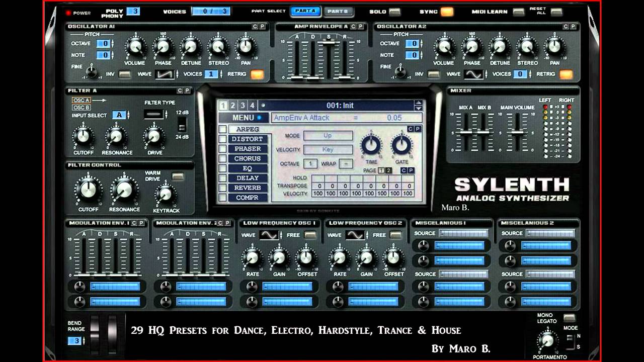Click the Filter A Cutoff knob
The height and width of the screenshot is (362, 644).
click(x=83, y=136)
